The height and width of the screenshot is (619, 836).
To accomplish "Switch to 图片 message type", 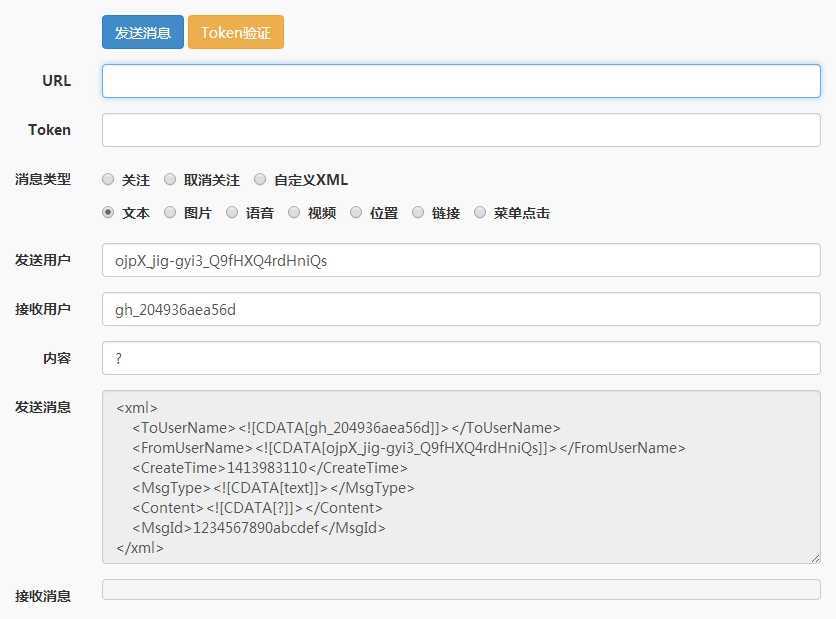I will (x=170, y=213).
